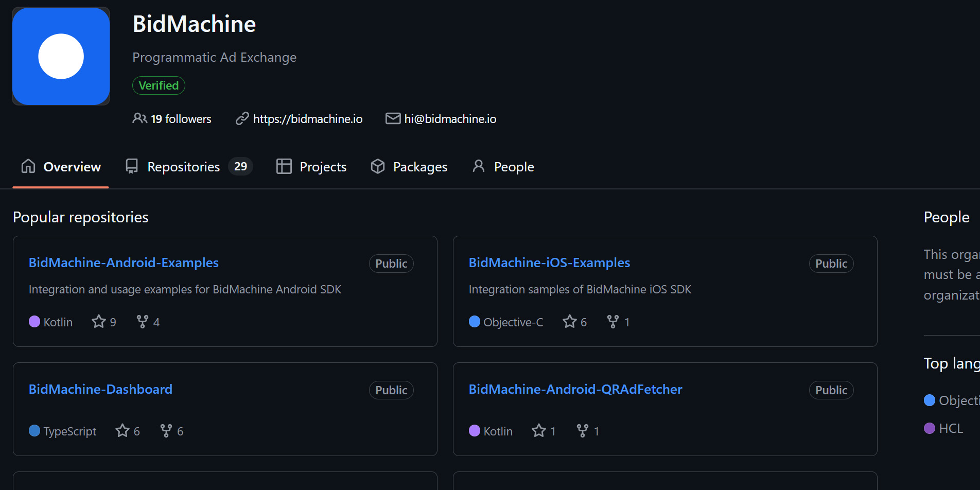The image size is (980, 490).
Task: Click the Kotlin language color dot
Action: pyautogui.click(x=34, y=322)
